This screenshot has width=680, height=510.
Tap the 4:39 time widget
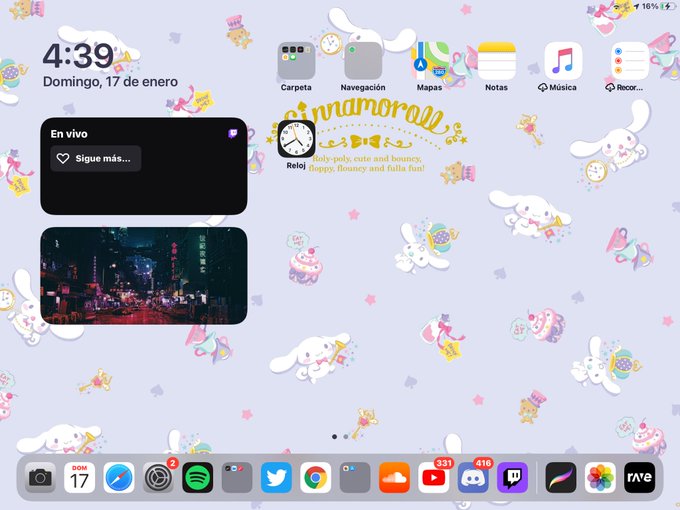pyautogui.click(x=78, y=56)
